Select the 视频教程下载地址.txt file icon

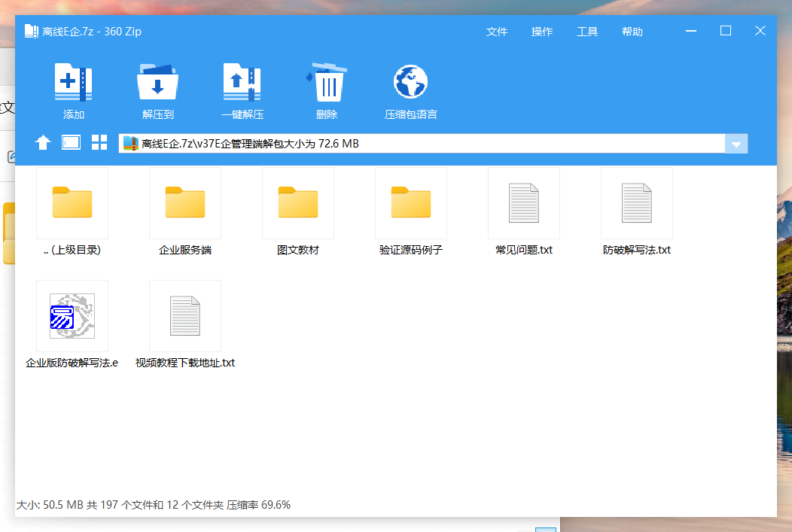pos(185,316)
